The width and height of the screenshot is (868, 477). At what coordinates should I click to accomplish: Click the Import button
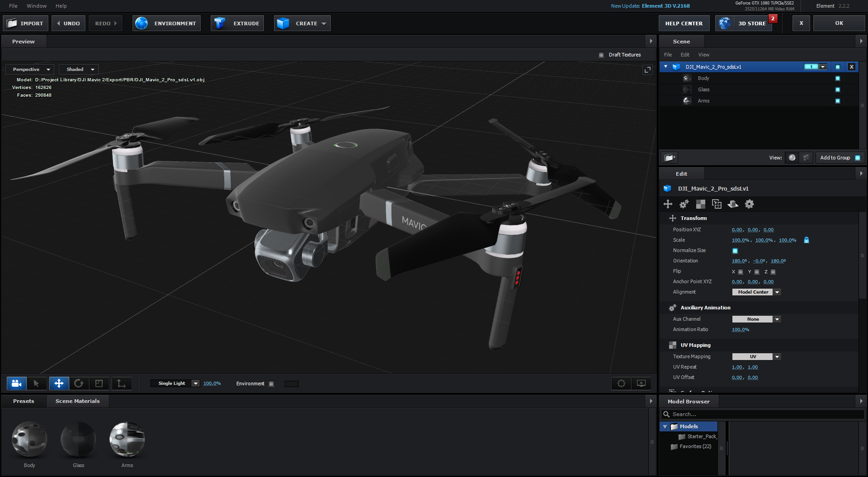(25, 23)
